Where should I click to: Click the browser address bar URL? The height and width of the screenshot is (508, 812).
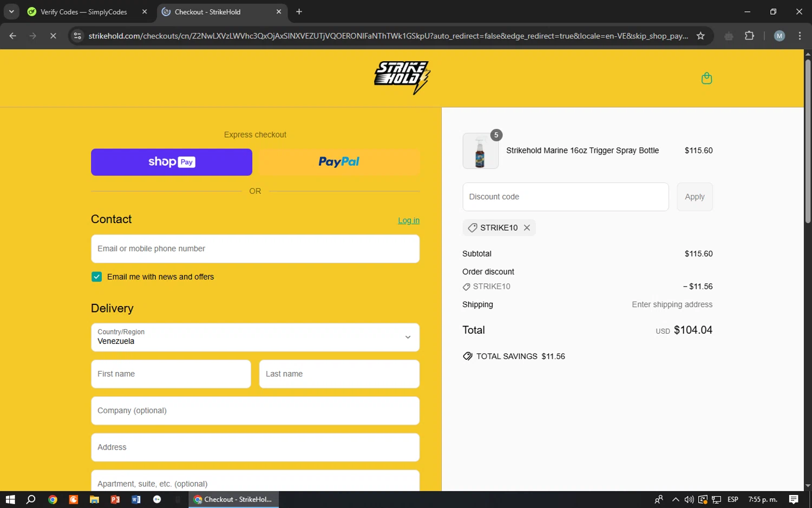[x=388, y=36]
